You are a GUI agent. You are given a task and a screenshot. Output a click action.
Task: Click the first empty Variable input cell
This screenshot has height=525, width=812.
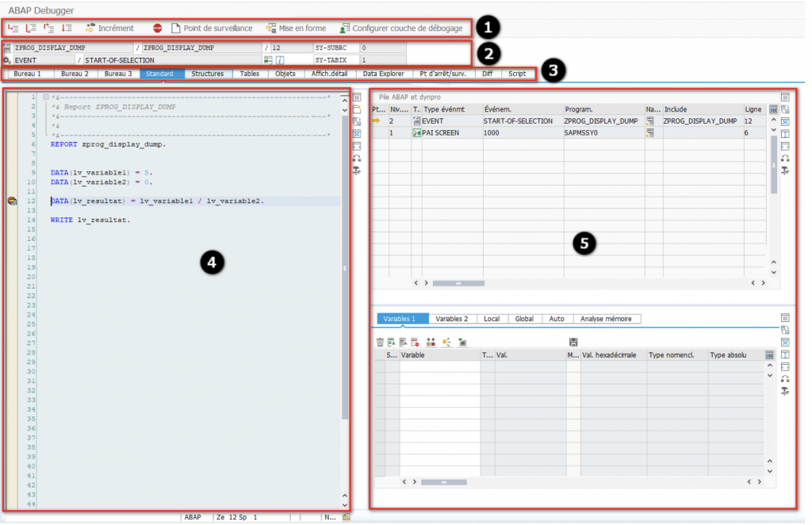439,369
